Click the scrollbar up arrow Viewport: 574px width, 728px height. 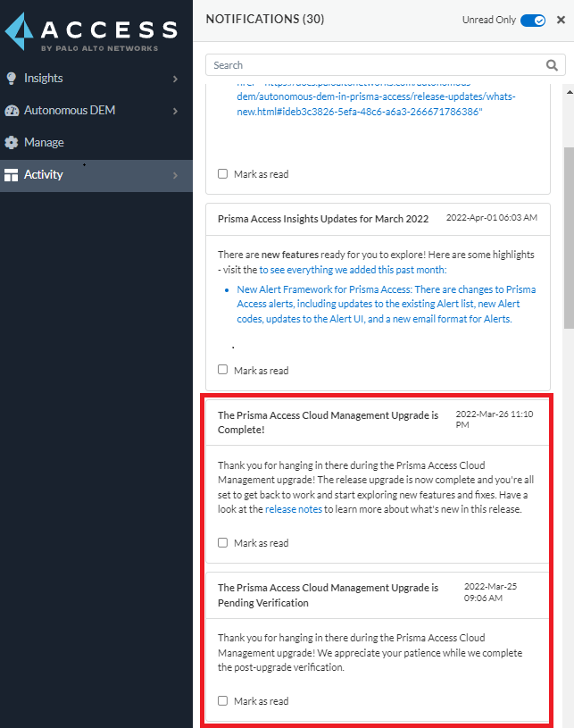570,92
